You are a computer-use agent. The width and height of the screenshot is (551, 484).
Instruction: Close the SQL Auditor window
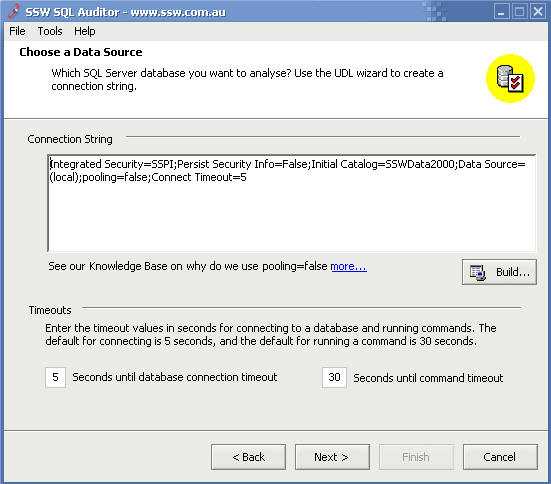(538, 12)
